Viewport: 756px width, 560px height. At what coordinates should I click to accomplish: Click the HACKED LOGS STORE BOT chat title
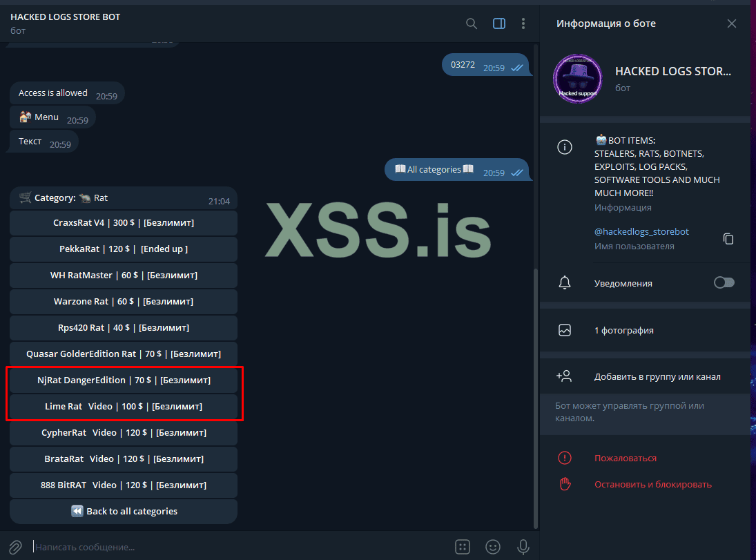(x=65, y=17)
